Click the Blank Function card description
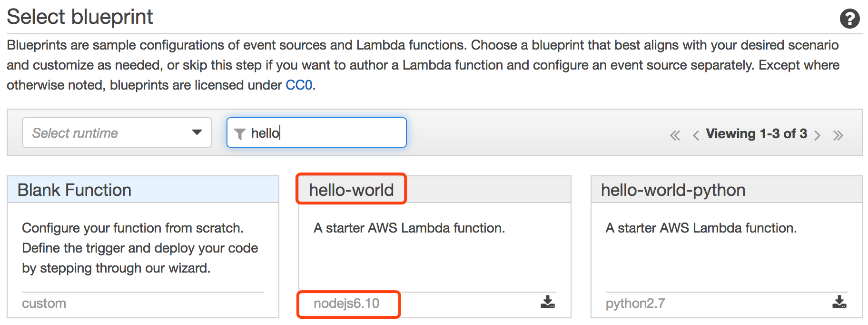This screenshot has height=325, width=868. [140, 248]
